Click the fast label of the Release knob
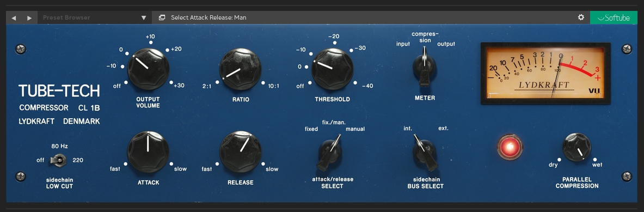The height and width of the screenshot is (212, 644). 207,169
